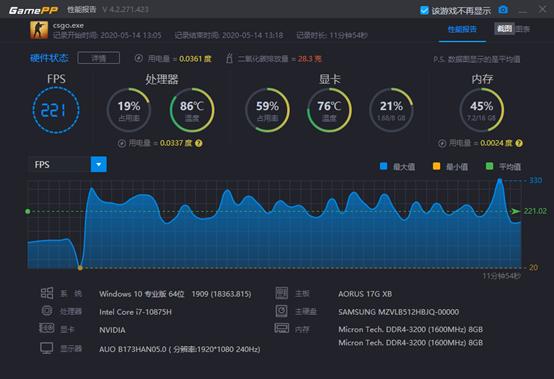Click the processor 86°C temperature gauge
Screen dimensions: 554x379
pos(192,110)
